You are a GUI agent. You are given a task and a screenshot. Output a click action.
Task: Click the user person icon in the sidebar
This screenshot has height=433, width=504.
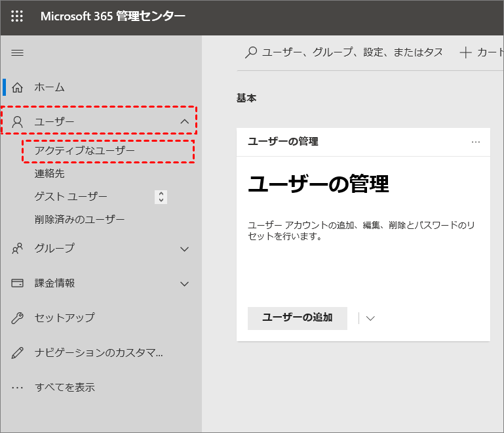[x=17, y=122]
